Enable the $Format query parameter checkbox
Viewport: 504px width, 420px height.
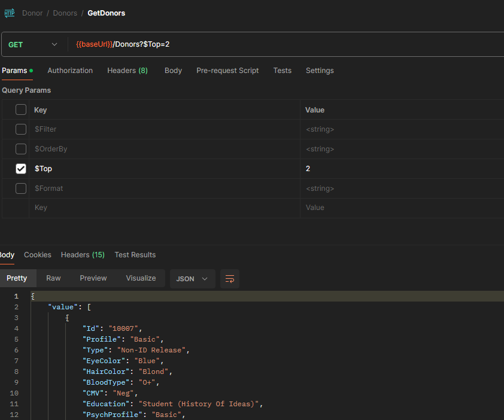(x=21, y=188)
